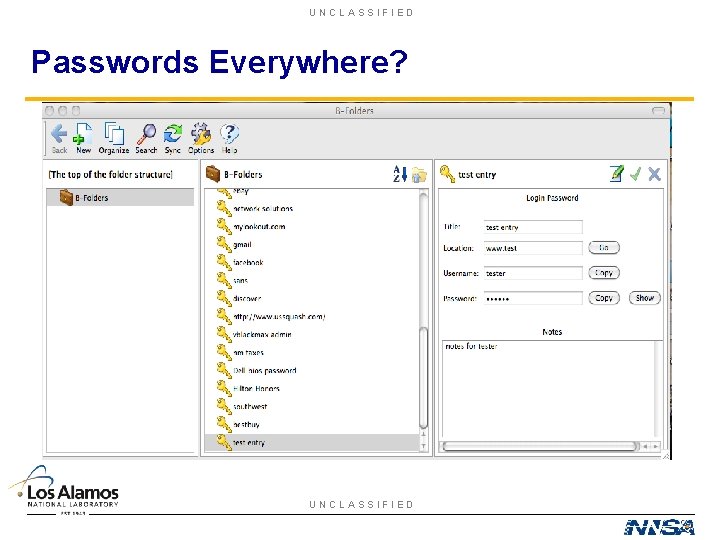
Task: Click in the Location field
Action: pos(533,248)
